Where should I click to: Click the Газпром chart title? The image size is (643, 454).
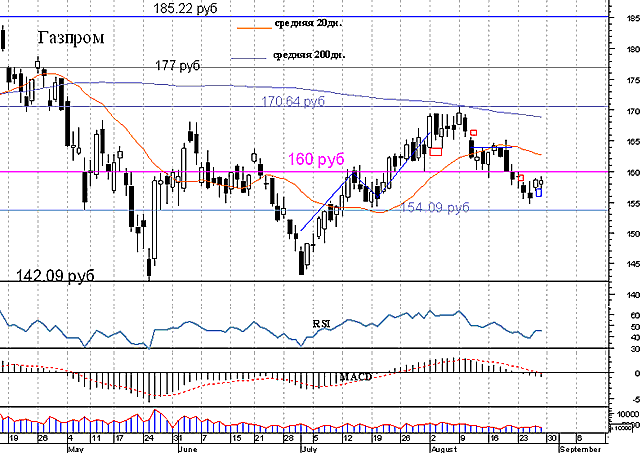[x=71, y=37]
